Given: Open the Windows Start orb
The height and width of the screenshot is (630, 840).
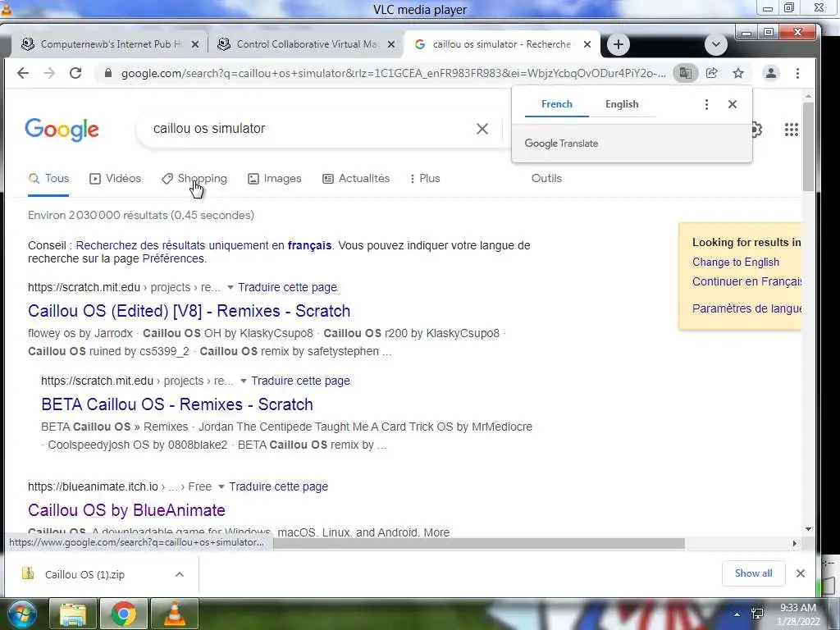Looking at the screenshot, I should 21,614.
